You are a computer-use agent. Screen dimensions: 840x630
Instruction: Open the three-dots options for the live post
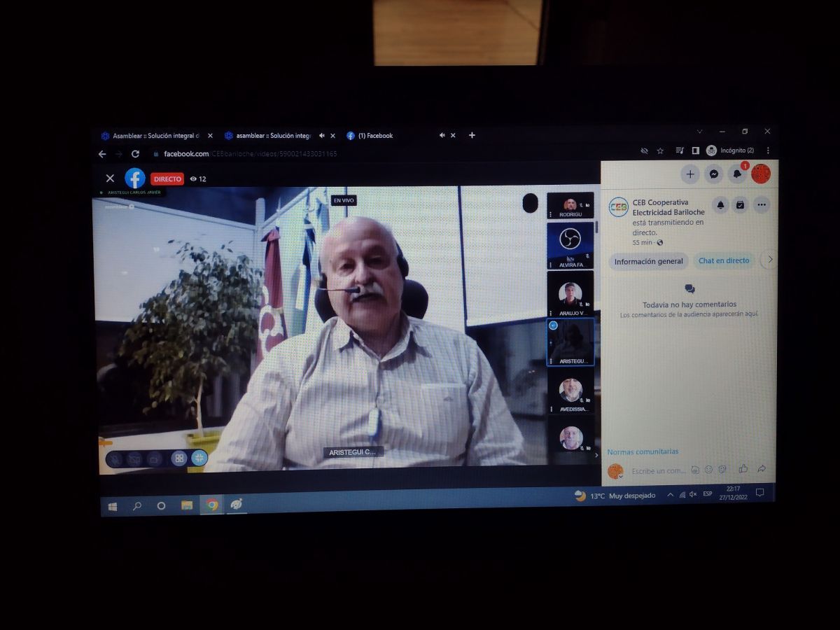pyautogui.click(x=761, y=205)
